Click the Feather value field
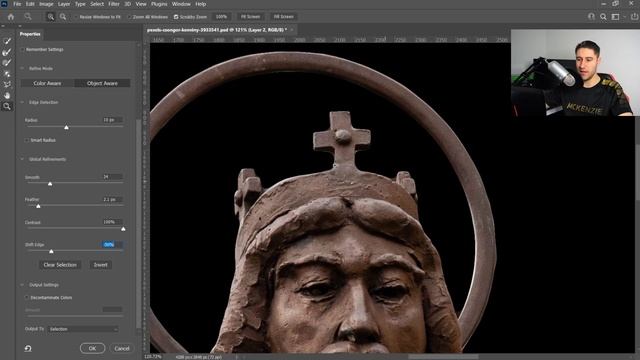640x360 pixels. 112,200
